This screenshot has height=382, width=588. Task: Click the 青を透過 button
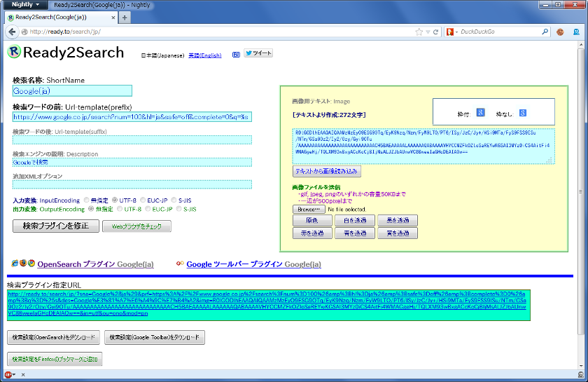[x=355, y=233]
